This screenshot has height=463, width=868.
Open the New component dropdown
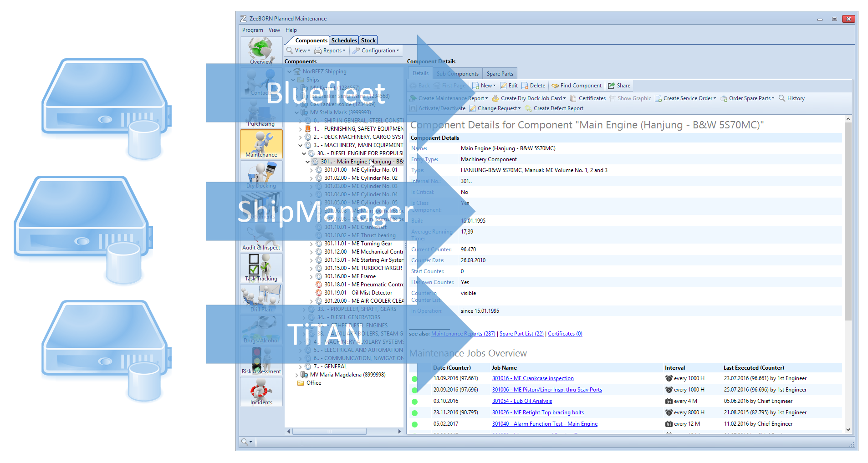click(484, 86)
